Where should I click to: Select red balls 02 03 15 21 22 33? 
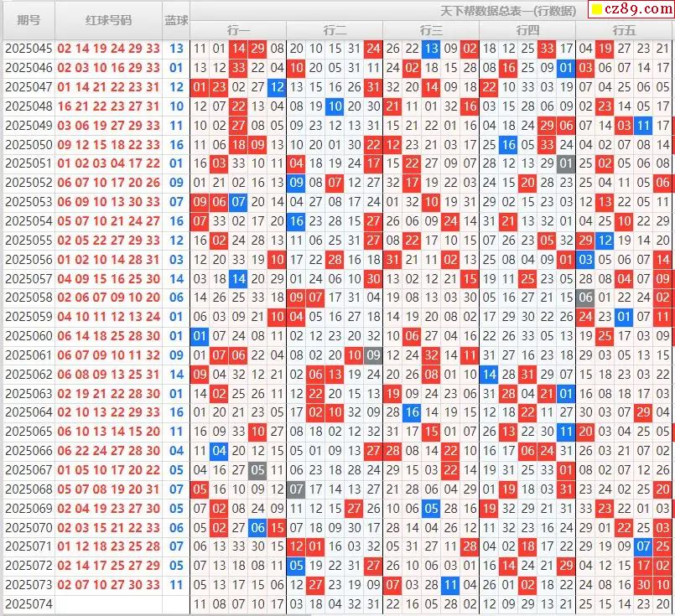pyautogui.click(x=108, y=527)
